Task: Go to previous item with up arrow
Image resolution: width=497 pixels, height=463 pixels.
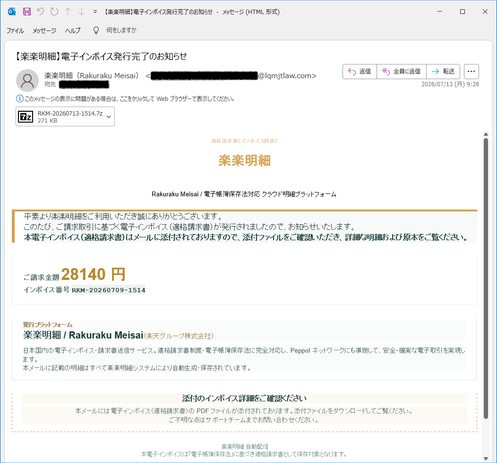Action: click(x=68, y=12)
